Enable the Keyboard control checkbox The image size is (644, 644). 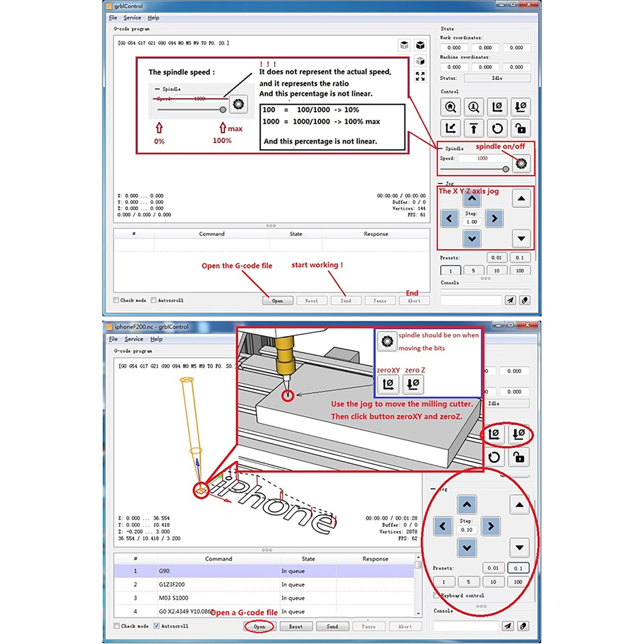click(x=436, y=595)
